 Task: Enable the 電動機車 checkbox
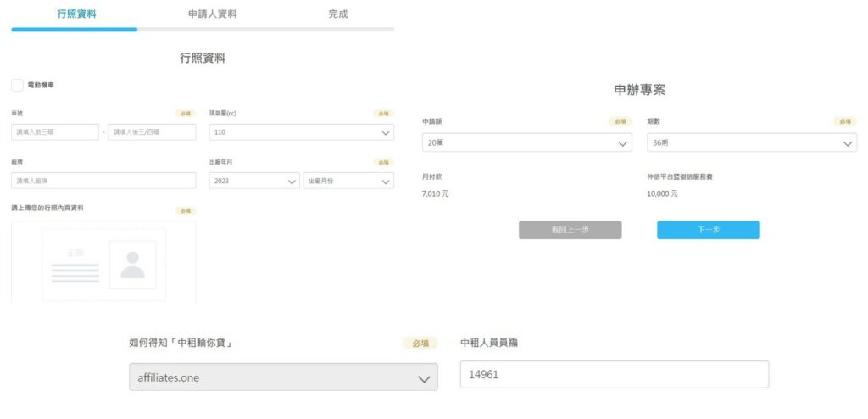pos(17,85)
